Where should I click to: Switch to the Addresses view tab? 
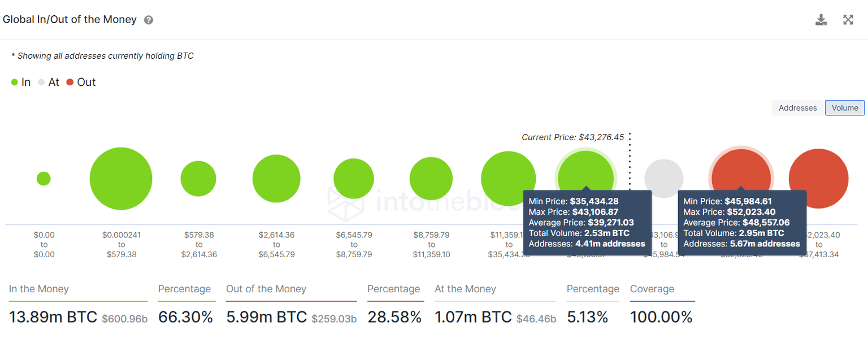[x=797, y=108]
